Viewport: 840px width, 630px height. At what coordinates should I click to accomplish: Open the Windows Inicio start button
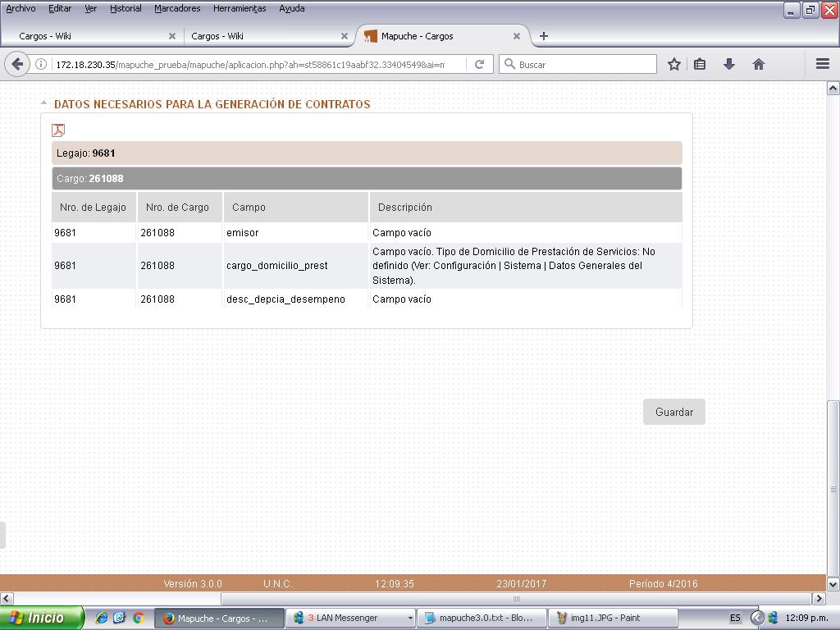[x=41, y=618]
